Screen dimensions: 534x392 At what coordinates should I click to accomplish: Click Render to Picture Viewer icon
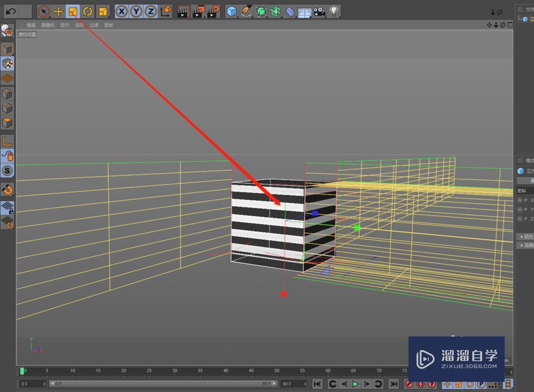[198, 12]
